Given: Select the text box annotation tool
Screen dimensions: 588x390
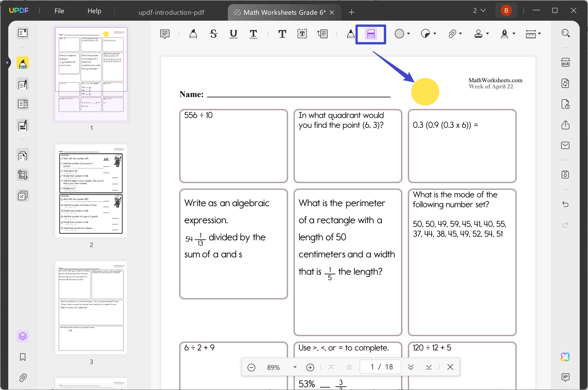Looking at the screenshot, I should click(x=302, y=34).
